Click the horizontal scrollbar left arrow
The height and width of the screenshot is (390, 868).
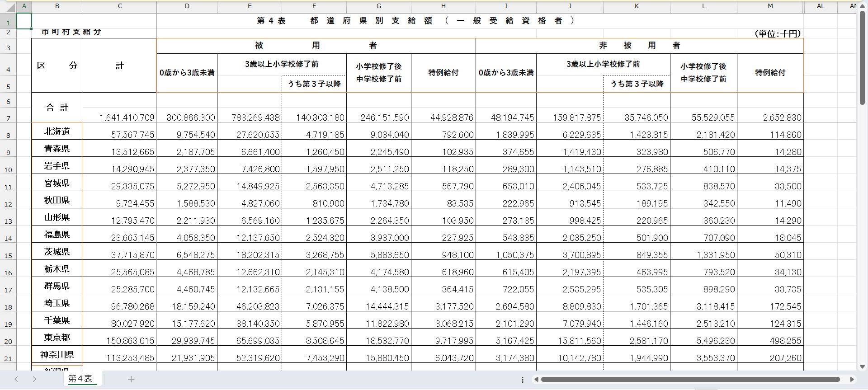tap(536, 380)
